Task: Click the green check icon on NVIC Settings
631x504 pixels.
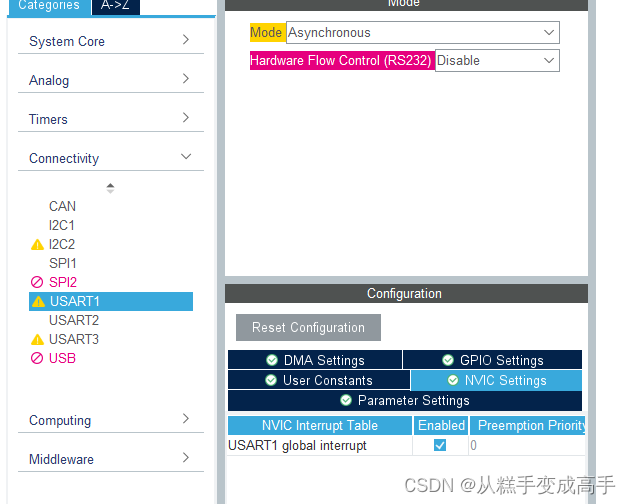Action: 453,380
